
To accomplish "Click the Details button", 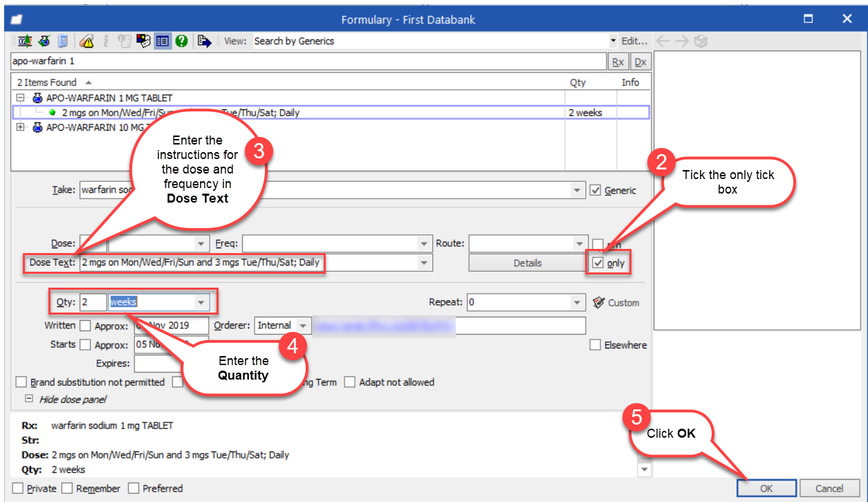I will pos(527,263).
